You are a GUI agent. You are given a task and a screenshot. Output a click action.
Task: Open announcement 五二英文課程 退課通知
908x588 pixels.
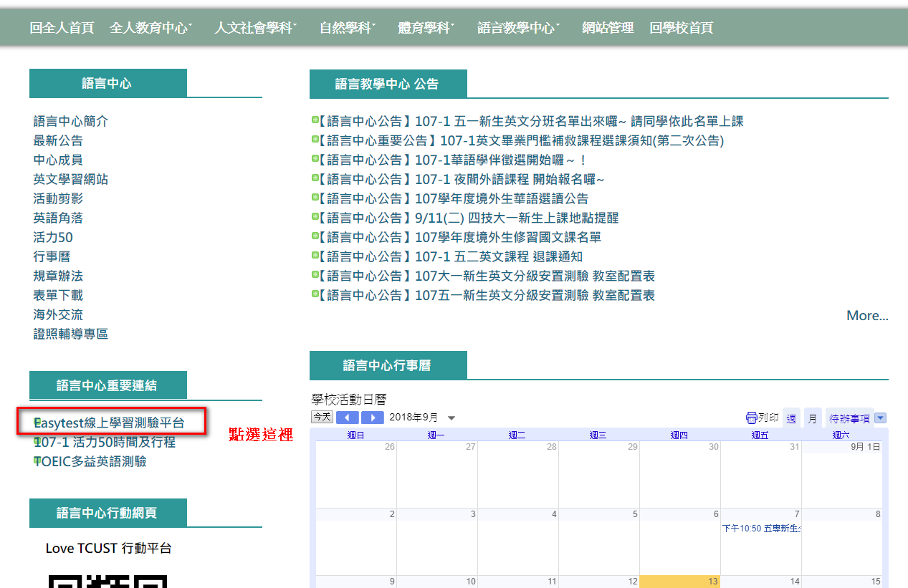[451, 257]
